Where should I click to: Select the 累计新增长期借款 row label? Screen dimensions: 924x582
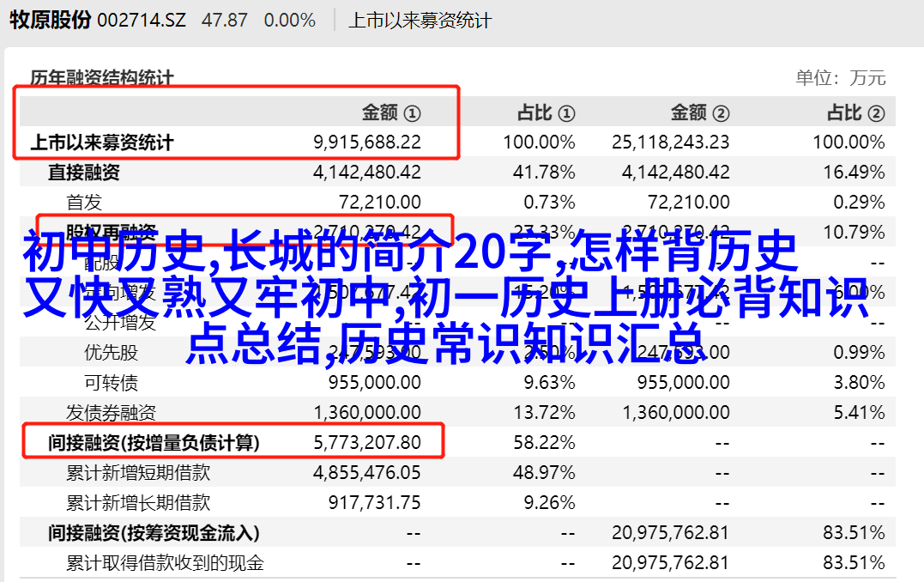(138, 503)
